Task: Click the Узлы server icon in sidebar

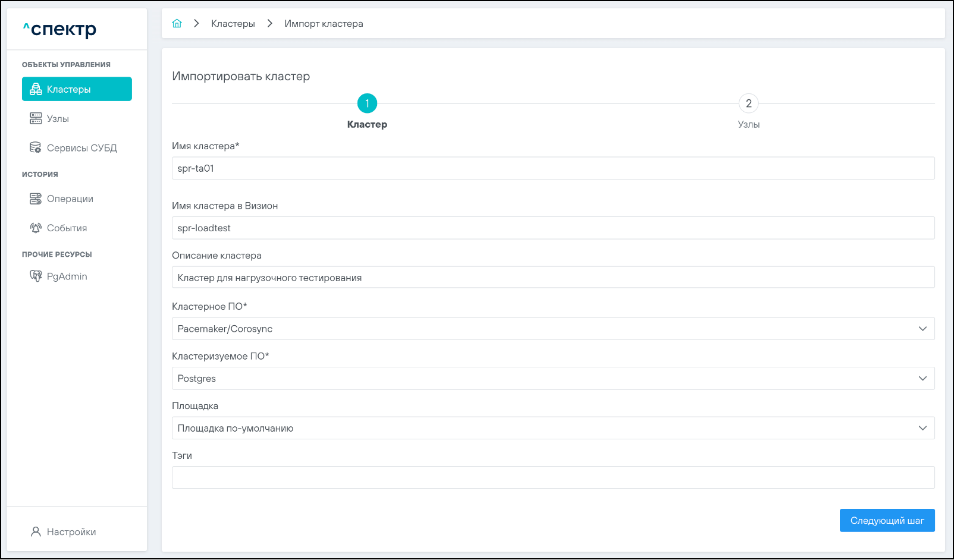Action: (36, 118)
